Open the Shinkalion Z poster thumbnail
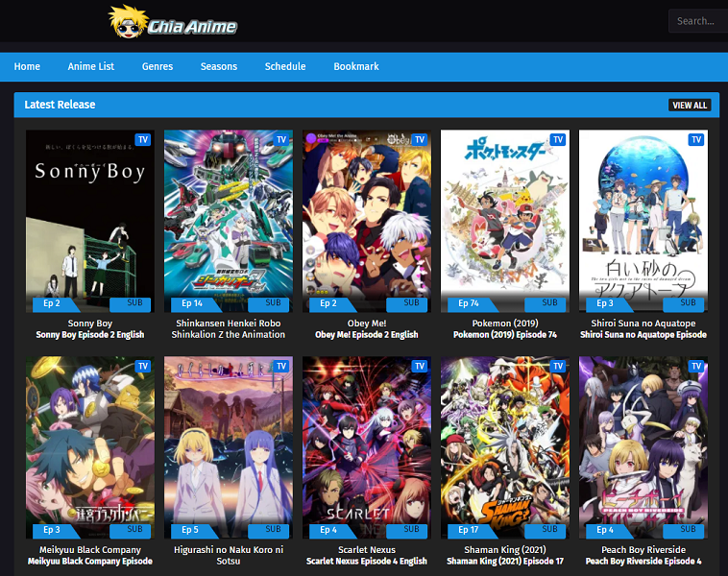 tap(229, 221)
